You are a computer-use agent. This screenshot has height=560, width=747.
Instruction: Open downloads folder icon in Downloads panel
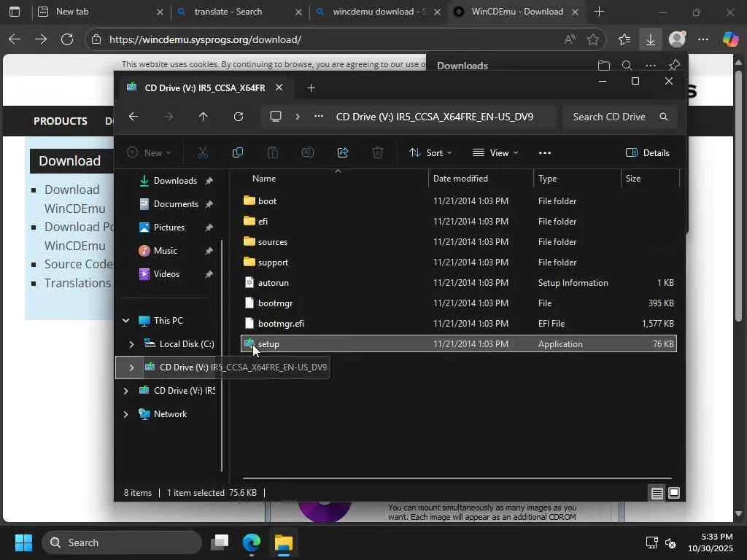(603, 65)
